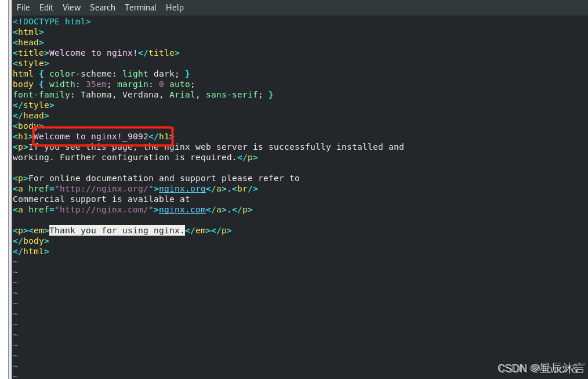Click the '</body>' closing tag
This screenshot has height=379, width=588.
click(31, 241)
